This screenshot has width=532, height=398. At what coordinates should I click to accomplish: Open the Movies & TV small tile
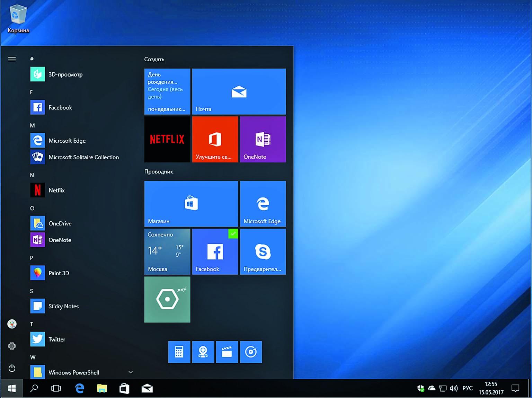pyautogui.click(x=227, y=352)
